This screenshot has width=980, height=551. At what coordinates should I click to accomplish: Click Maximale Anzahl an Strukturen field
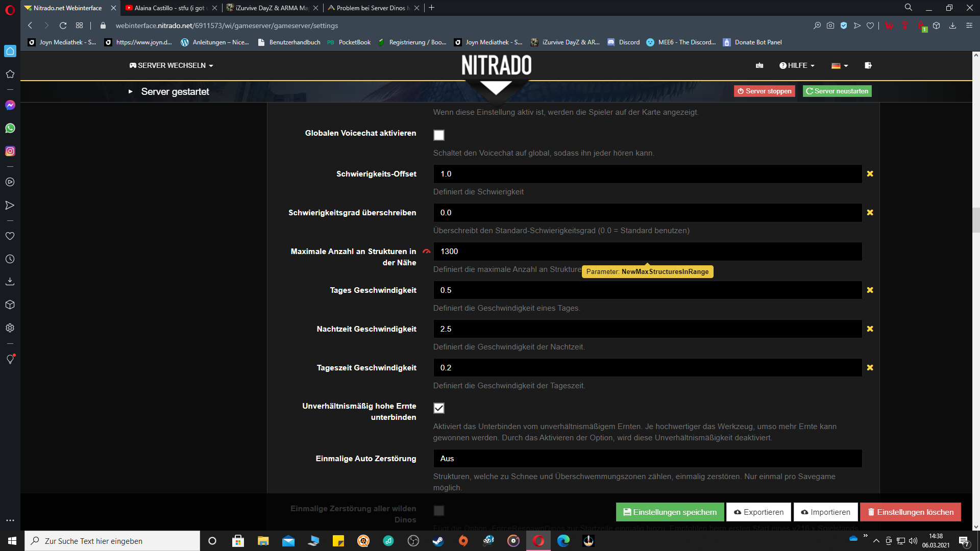click(647, 252)
